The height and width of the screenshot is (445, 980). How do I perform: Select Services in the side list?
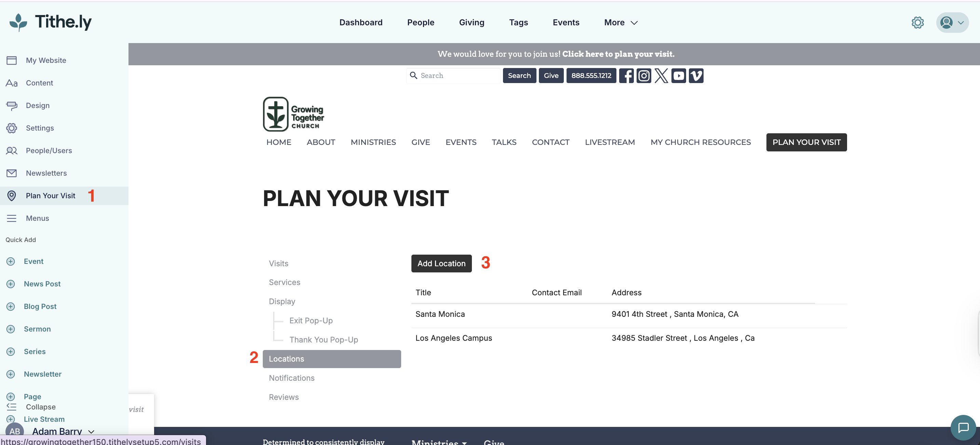284,282
